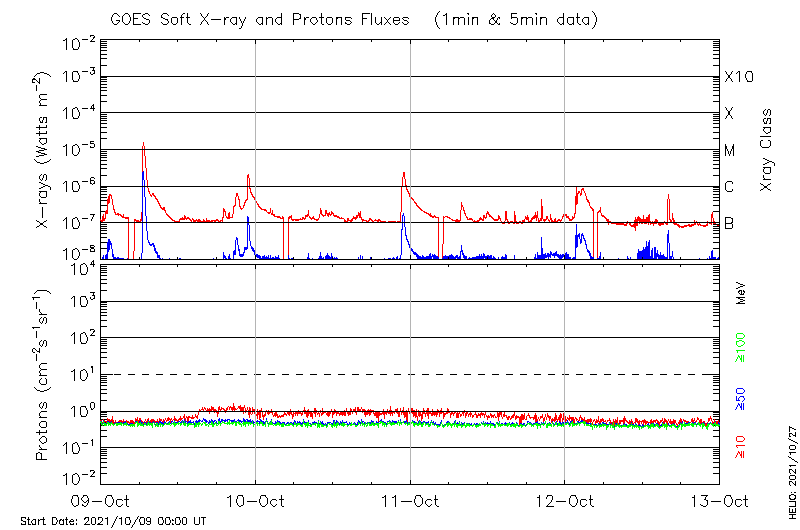Select the 10-Oct tick label
800x530 pixels.
pyautogui.click(x=256, y=501)
